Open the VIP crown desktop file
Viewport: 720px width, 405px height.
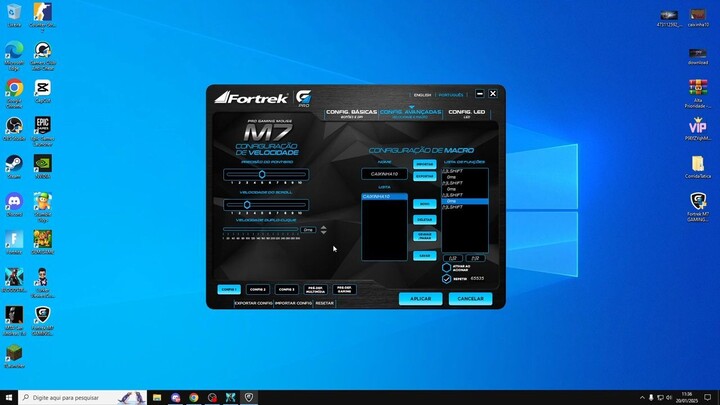[698, 129]
